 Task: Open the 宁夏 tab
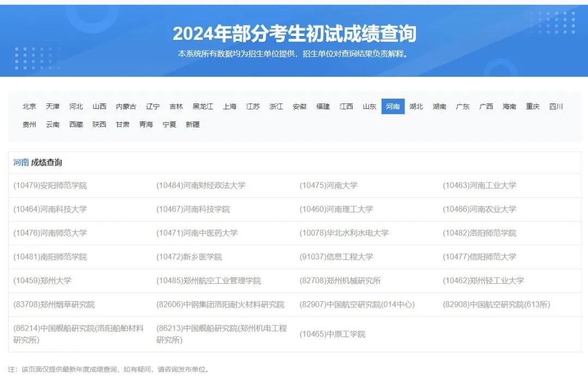(169, 125)
